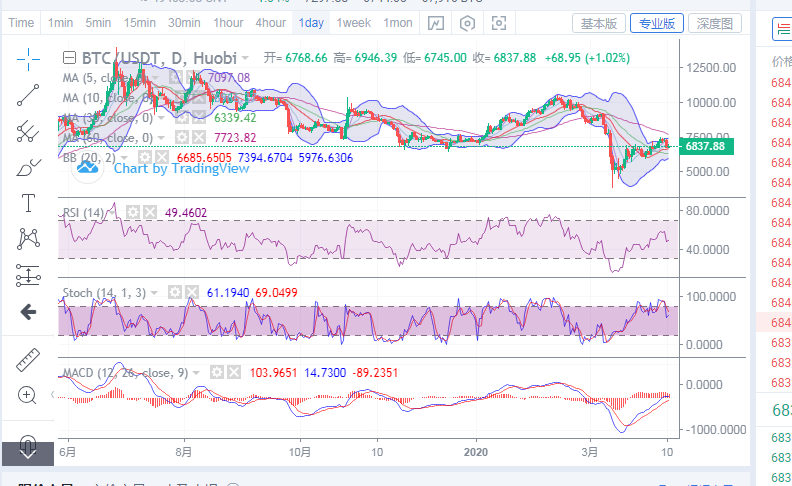Select the brush drawing tool
This screenshot has width=792, height=486.
pos(28,168)
